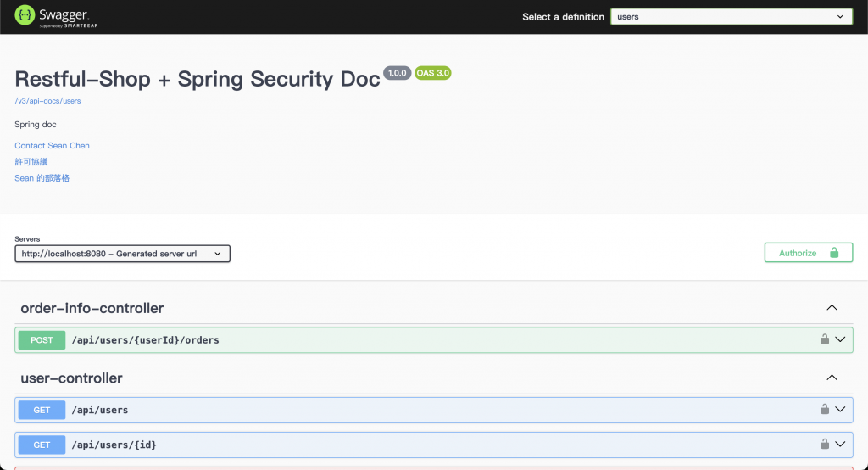The height and width of the screenshot is (470, 868).
Task: Expand the GET /api/users/{id} chevron
Action: pyautogui.click(x=840, y=444)
